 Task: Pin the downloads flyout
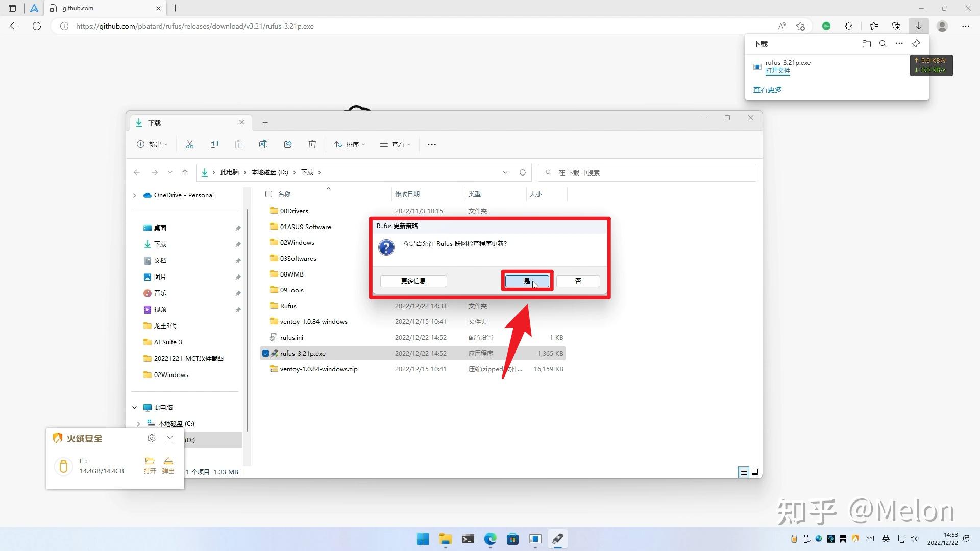[x=915, y=44]
